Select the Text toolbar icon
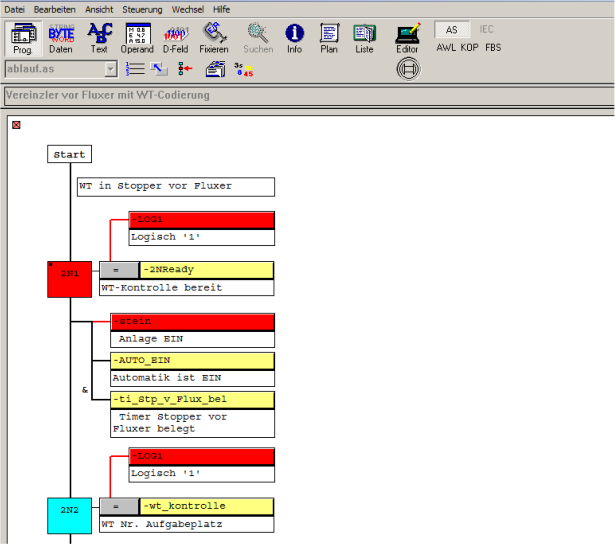The height and width of the screenshot is (544, 615). tap(99, 38)
